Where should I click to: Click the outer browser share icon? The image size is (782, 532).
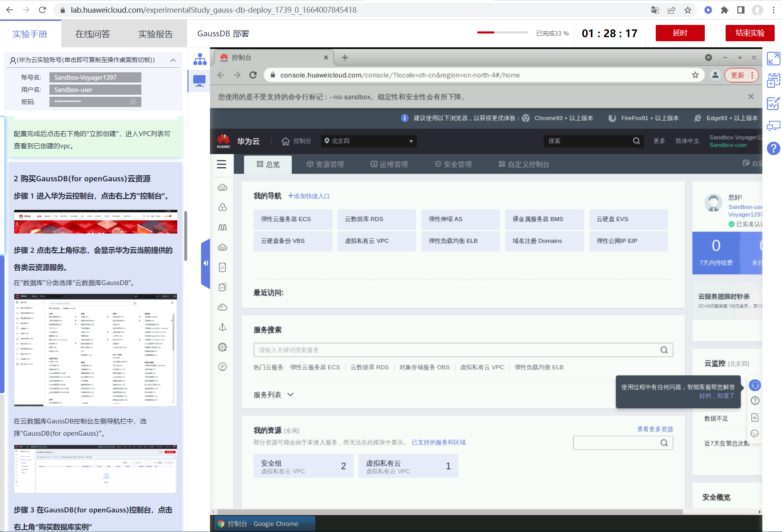pos(671,10)
